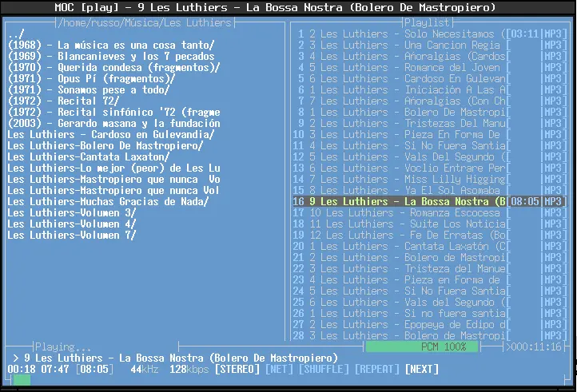This screenshot has width=577, height=392.
Task: Click the 00:18 elapsed time readout
Action: (22, 369)
